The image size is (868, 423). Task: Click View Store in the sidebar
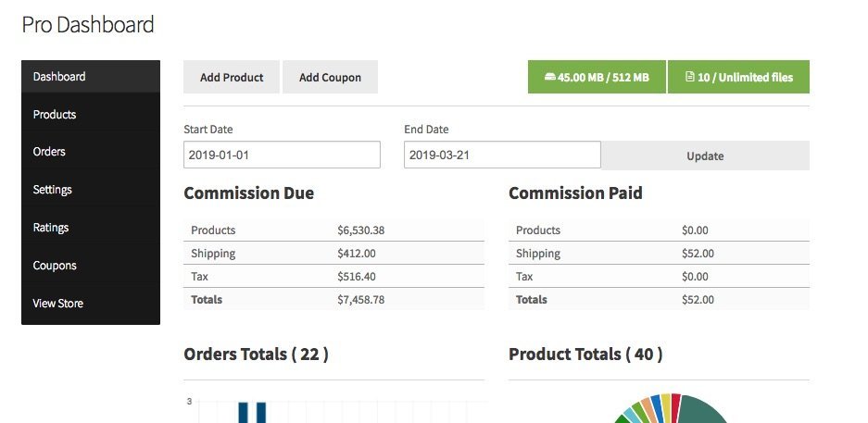tap(91, 304)
